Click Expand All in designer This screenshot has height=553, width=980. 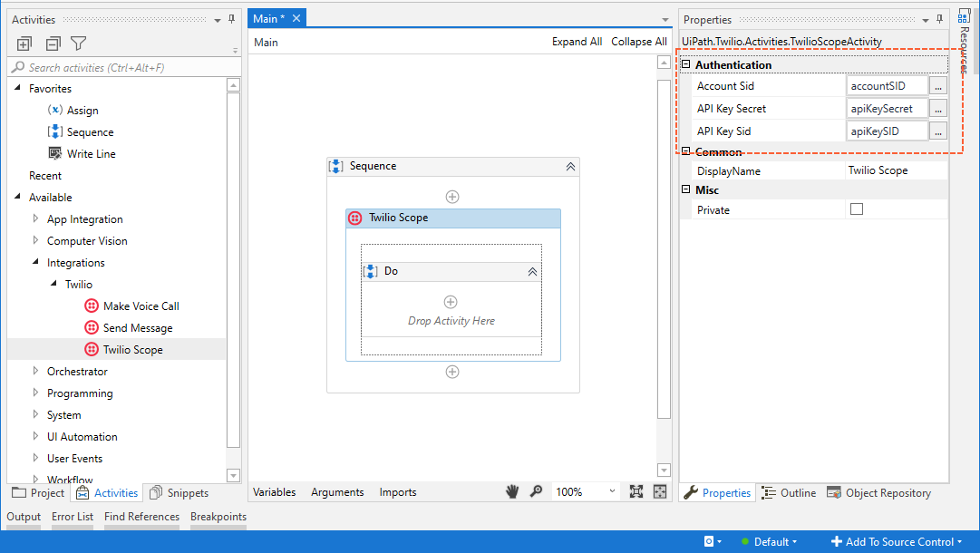pos(577,41)
